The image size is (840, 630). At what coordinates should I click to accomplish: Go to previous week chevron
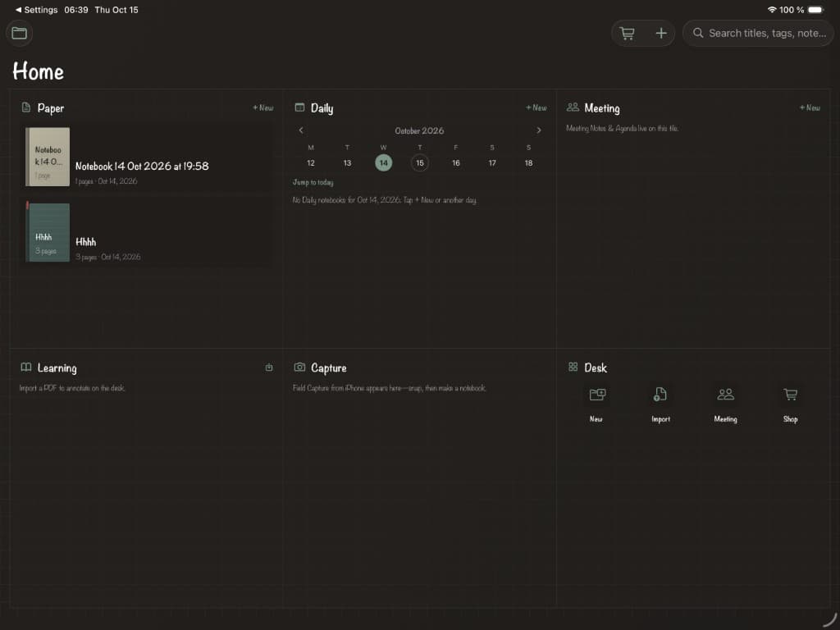click(301, 130)
